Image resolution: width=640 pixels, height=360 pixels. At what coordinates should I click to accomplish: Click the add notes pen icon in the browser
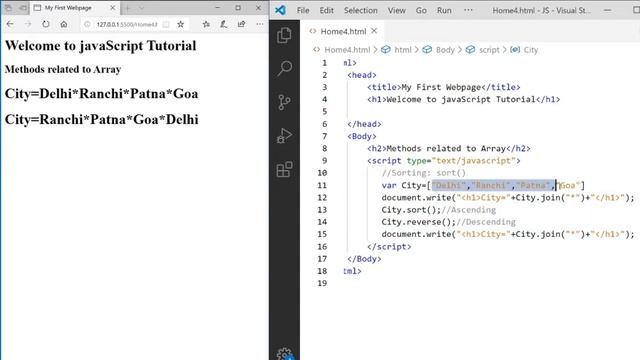pyautogui.click(x=224, y=24)
